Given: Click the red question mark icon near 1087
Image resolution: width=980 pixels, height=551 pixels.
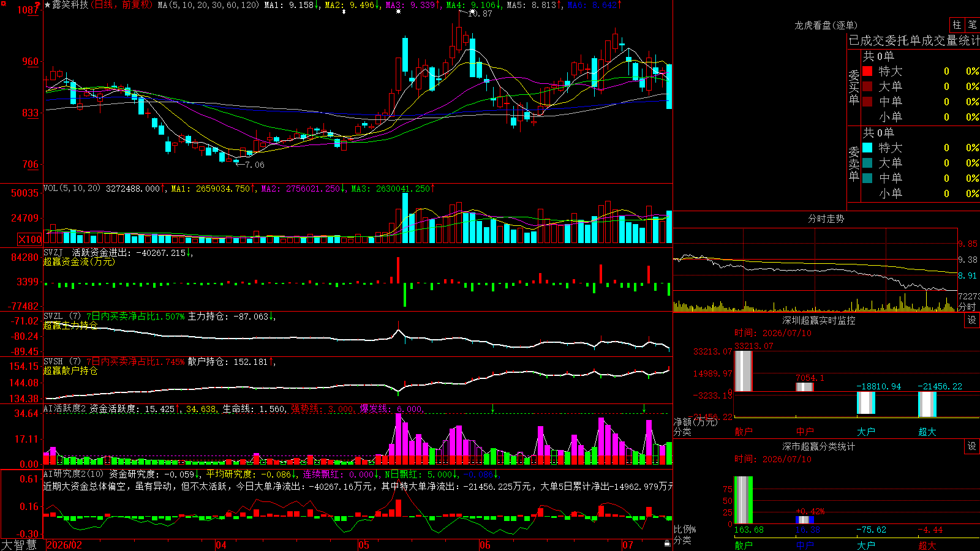Looking at the screenshot, I should pos(38,6).
